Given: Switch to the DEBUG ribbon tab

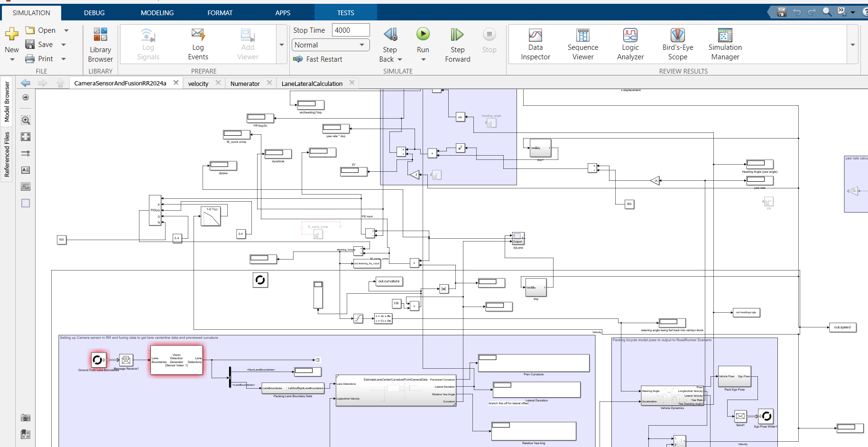Looking at the screenshot, I should point(94,13).
